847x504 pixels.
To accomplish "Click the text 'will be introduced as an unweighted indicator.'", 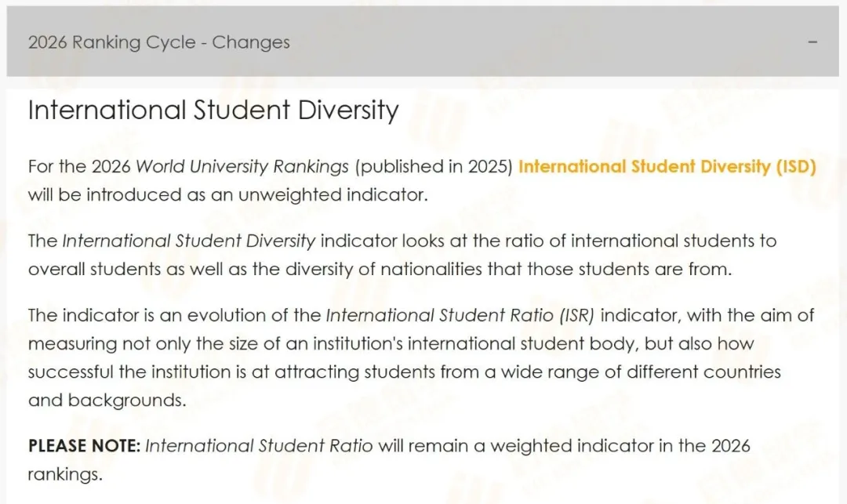I will pos(228,195).
